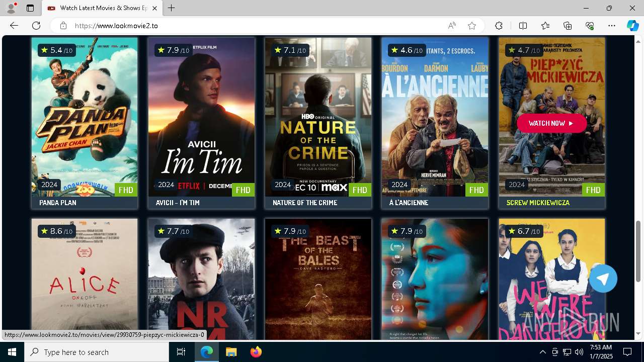This screenshot has height=362, width=644.
Task: Open the À L'Ancienne poster
Action: pyautogui.click(x=435, y=117)
